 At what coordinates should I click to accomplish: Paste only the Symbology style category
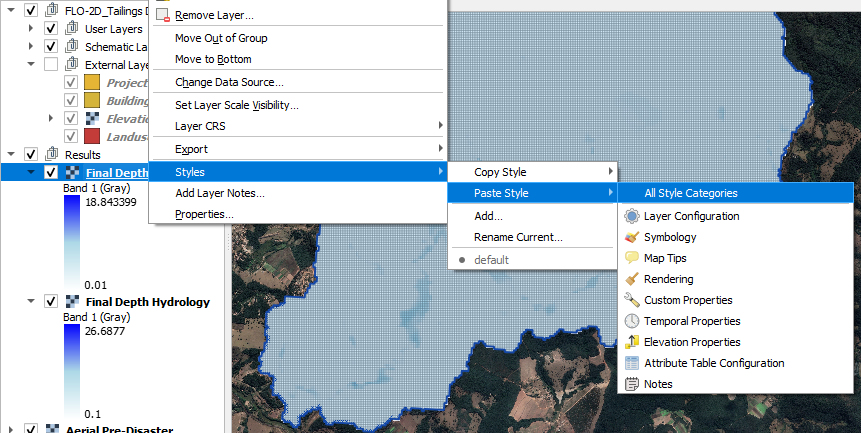coord(670,237)
